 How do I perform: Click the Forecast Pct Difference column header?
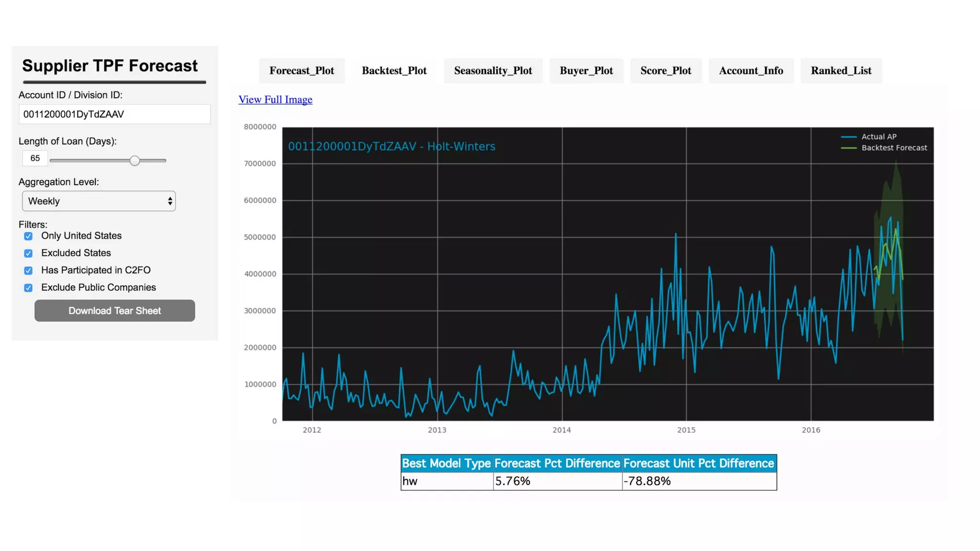(x=557, y=463)
